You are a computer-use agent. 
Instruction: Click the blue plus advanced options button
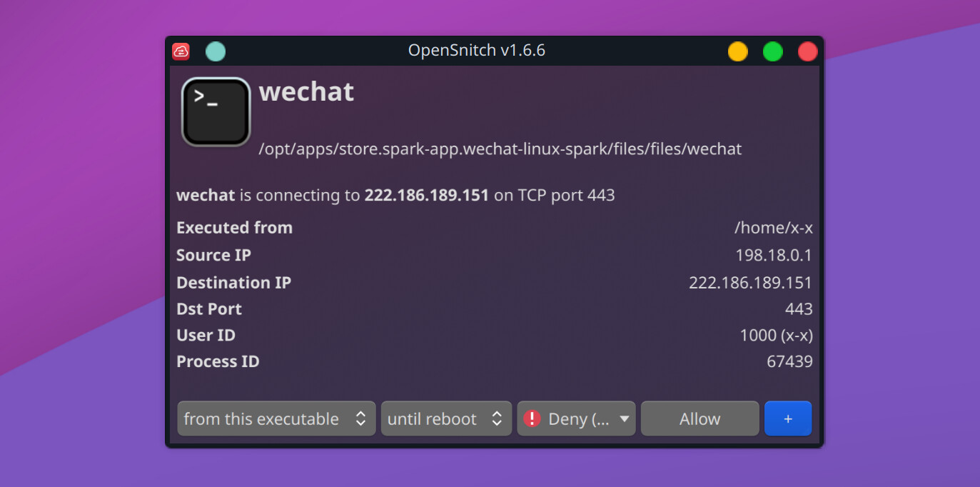tap(788, 418)
